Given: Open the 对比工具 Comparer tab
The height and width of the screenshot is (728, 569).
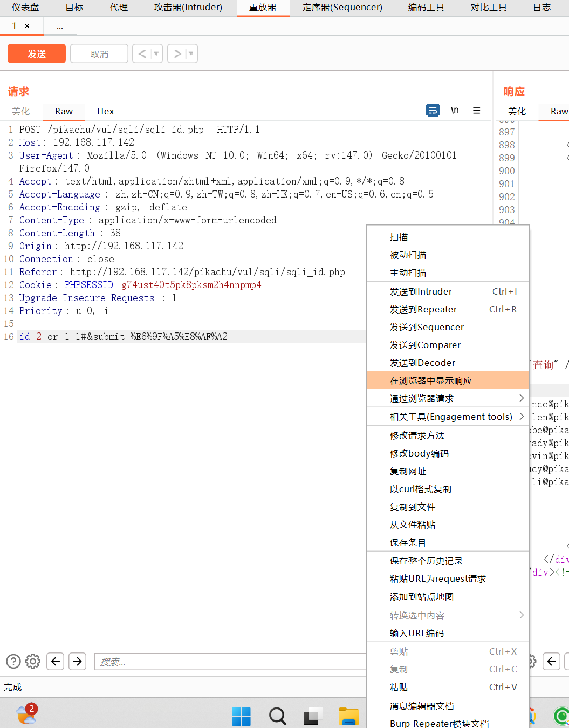Looking at the screenshot, I should [489, 7].
